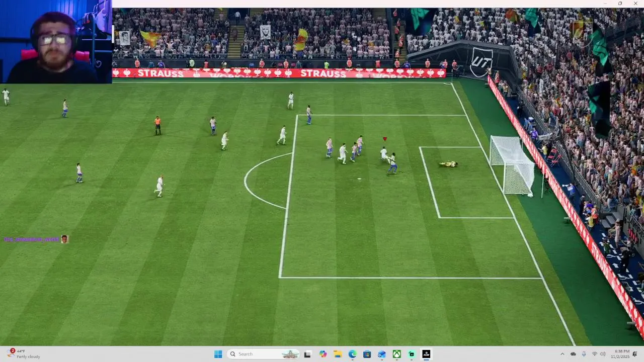Open the green streaming app taskbar icon
The width and height of the screenshot is (644, 362).
coord(412,354)
